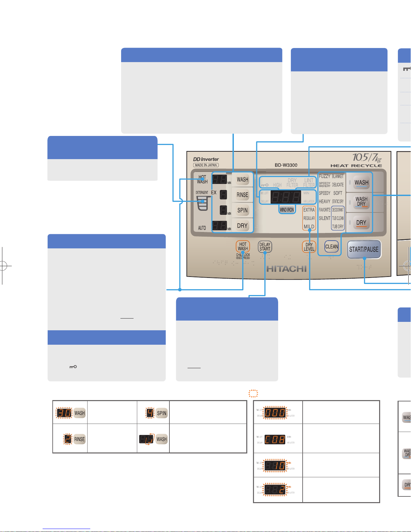The height and width of the screenshot is (532, 411).
Task: Click the flashing 2 display example in last row
Action: coord(275,490)
